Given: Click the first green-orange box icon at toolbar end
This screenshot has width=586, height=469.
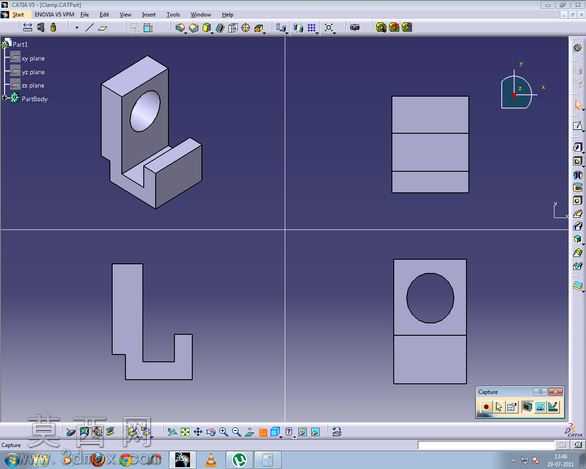Looking at the screenshot, I should pyautogui.click(x=381, y=27).
